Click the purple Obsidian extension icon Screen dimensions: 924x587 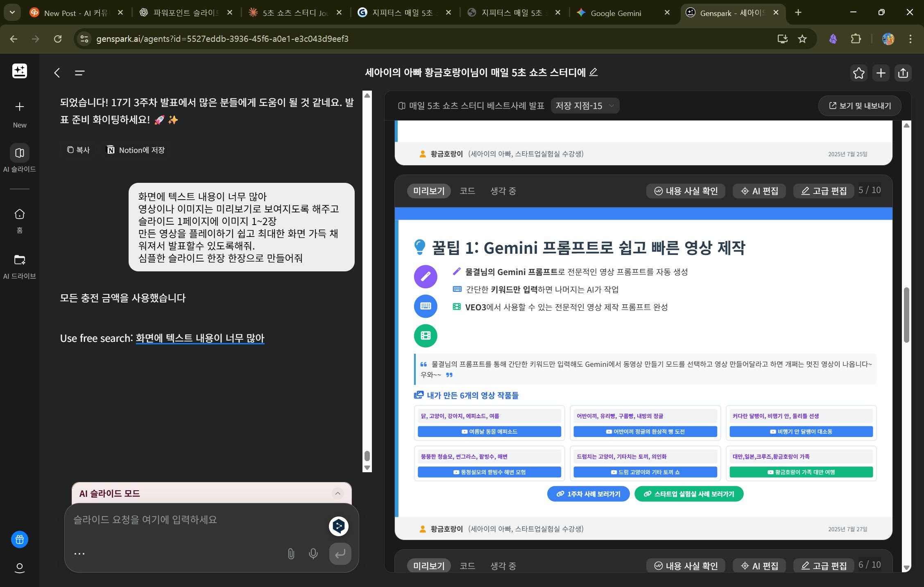coord(833,39)
